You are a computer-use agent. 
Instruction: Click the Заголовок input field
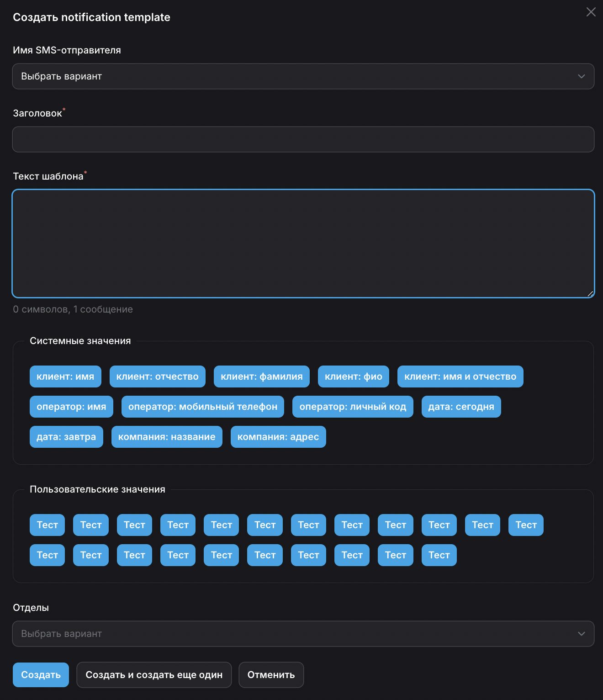pyautogui.click(x=303, y=139)
